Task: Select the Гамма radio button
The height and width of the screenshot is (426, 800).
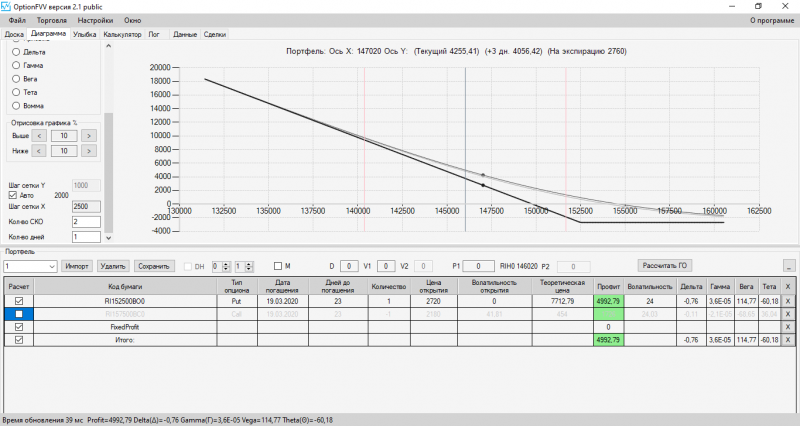Action: pos(16,65)
